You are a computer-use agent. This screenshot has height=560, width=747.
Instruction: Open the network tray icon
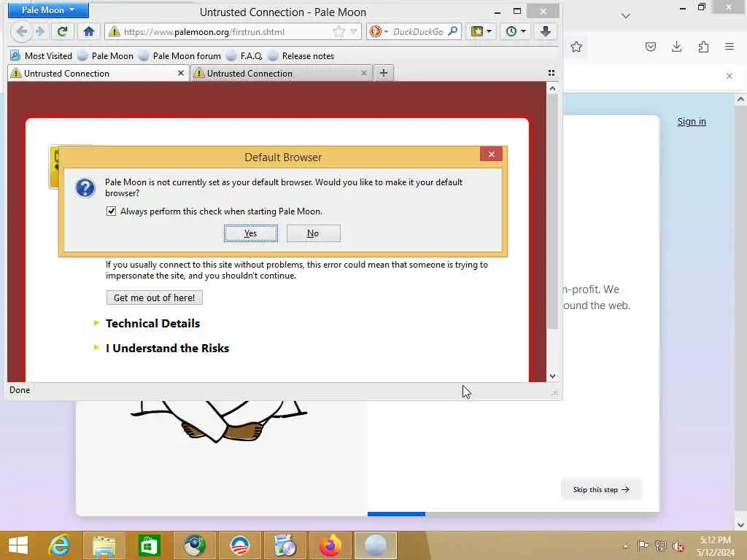660,545
